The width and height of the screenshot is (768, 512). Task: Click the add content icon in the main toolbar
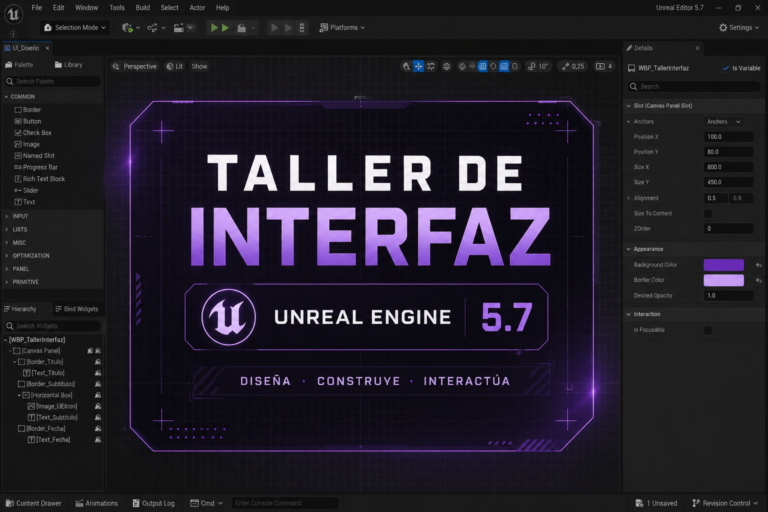pyautogui.click(x=127, y=28)
